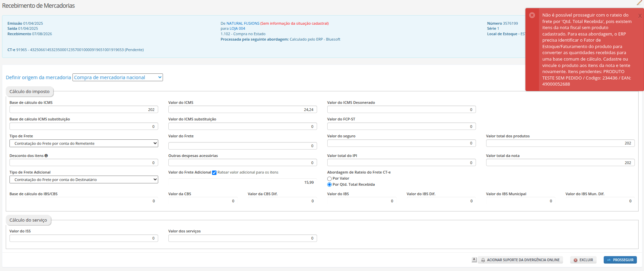Click the 'Valor do FCP-ST' input

click(401, 127)
